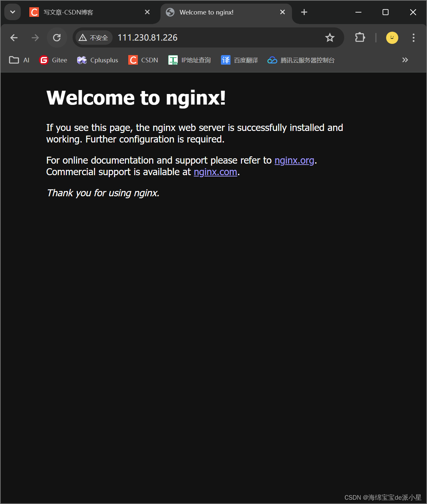Maximize the browser window
The height and width of the screenshot is (504, 427).
tap(385, 12)
